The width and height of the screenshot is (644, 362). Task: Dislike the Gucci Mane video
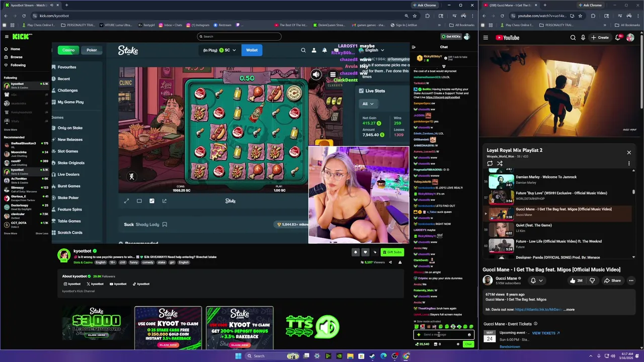click(x=592, y=281)
